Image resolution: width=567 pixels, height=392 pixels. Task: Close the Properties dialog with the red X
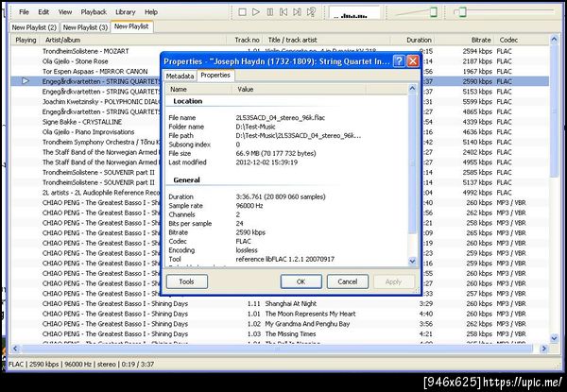coord(413,61)
